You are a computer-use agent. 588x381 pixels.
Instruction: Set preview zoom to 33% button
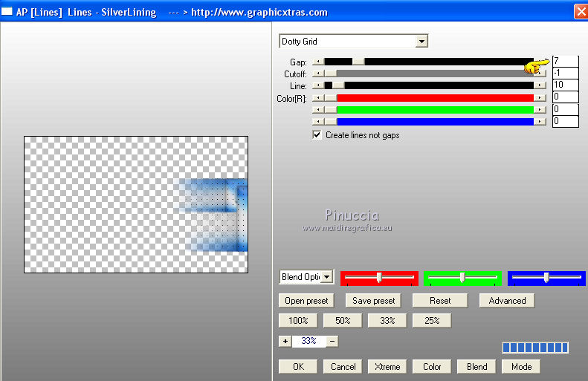coord(387,321)
